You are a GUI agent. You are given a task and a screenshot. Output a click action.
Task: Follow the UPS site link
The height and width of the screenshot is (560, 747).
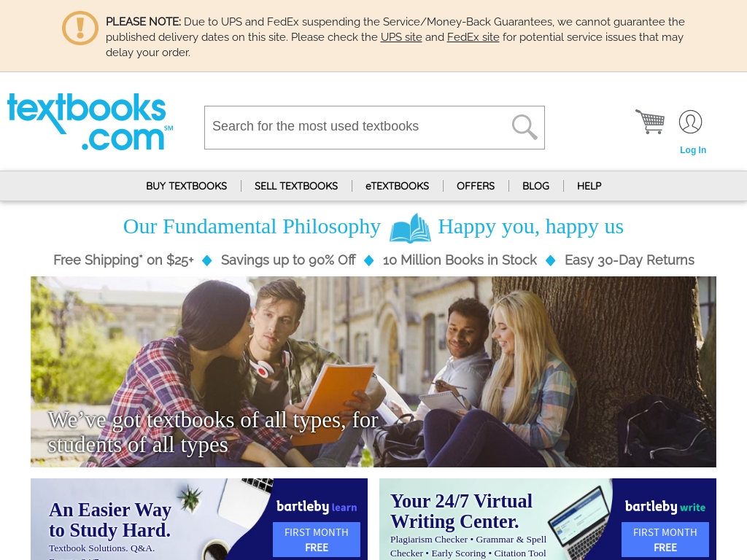401,37
